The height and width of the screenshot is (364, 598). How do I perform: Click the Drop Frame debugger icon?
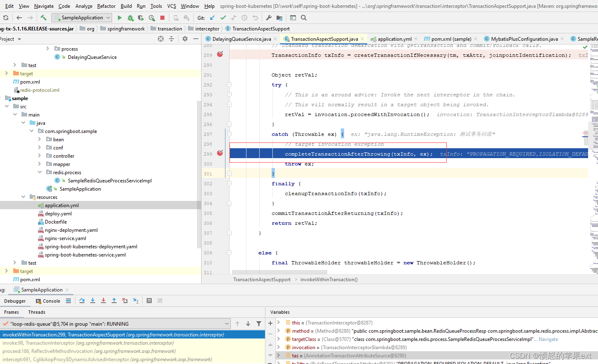[125, 301]
